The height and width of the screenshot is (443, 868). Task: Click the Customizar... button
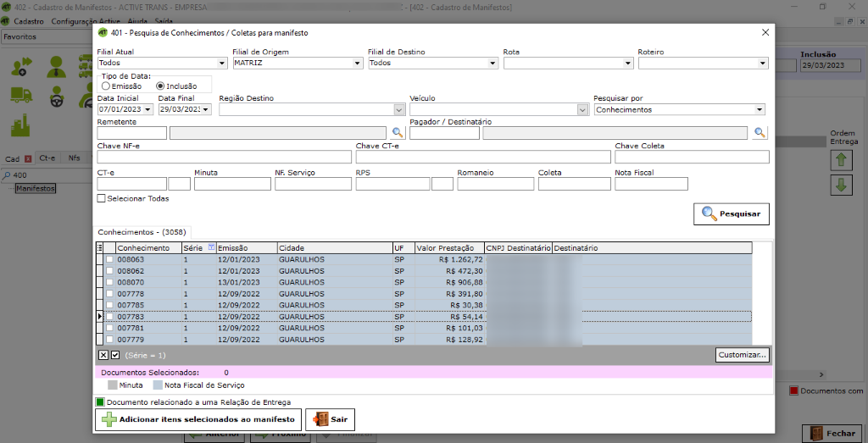pyautogui.click(x=743, y=354)
